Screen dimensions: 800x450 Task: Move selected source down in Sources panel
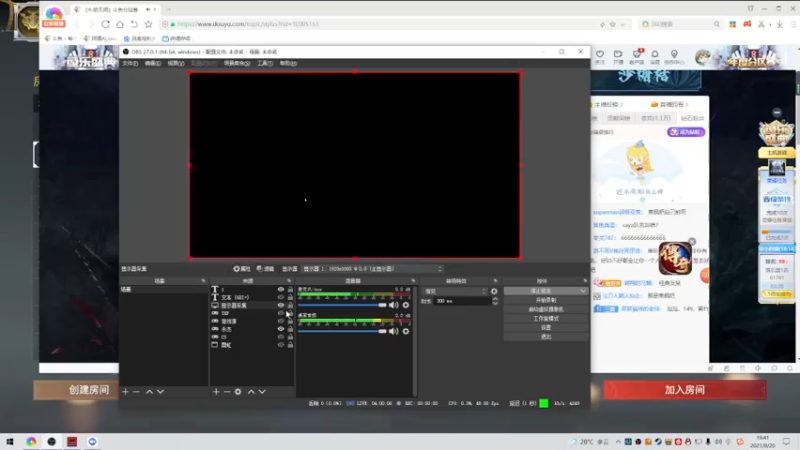pos(262,392)
